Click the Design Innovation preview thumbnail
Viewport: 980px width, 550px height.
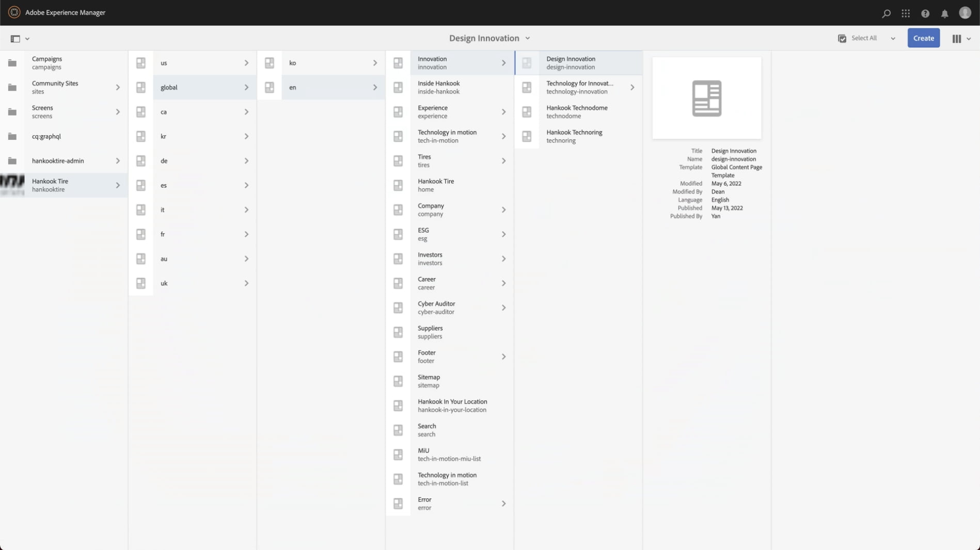tap(706, 98)
